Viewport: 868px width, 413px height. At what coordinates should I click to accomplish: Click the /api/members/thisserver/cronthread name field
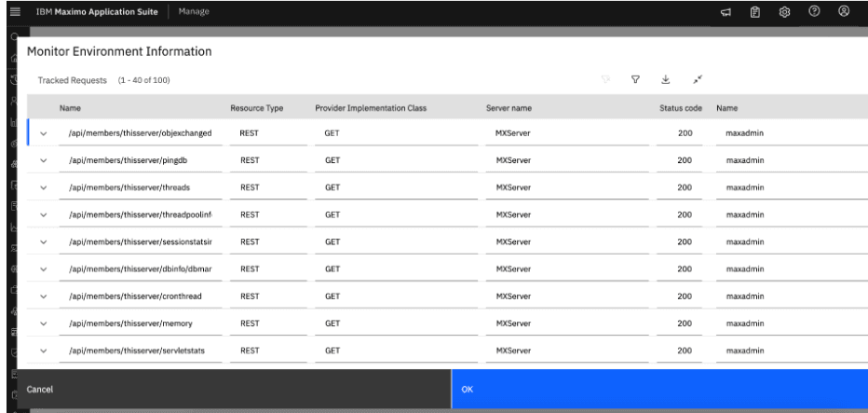pos(141,296)
